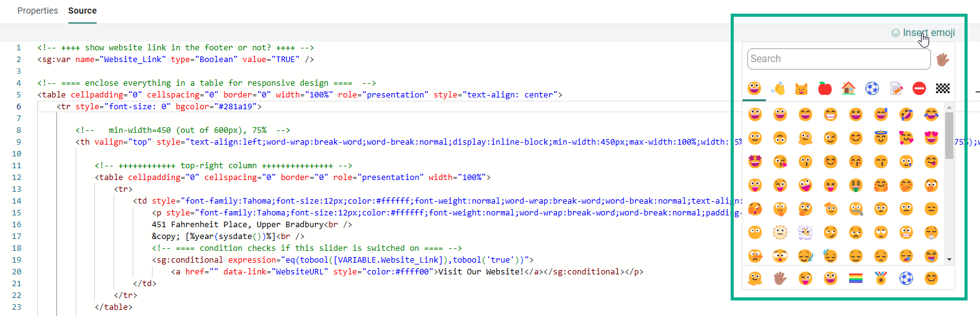Insert the medal emoji from recent row

coord(881,279)
